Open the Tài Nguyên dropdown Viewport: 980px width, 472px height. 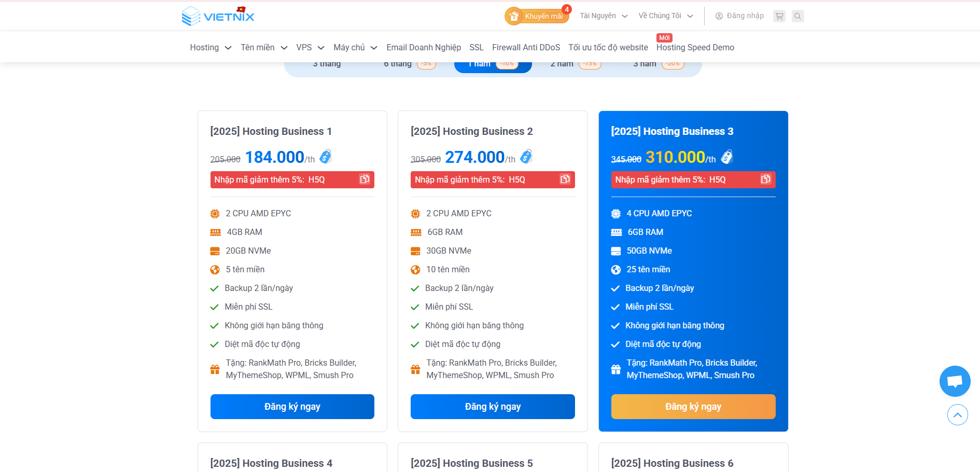tap(604, 16)
